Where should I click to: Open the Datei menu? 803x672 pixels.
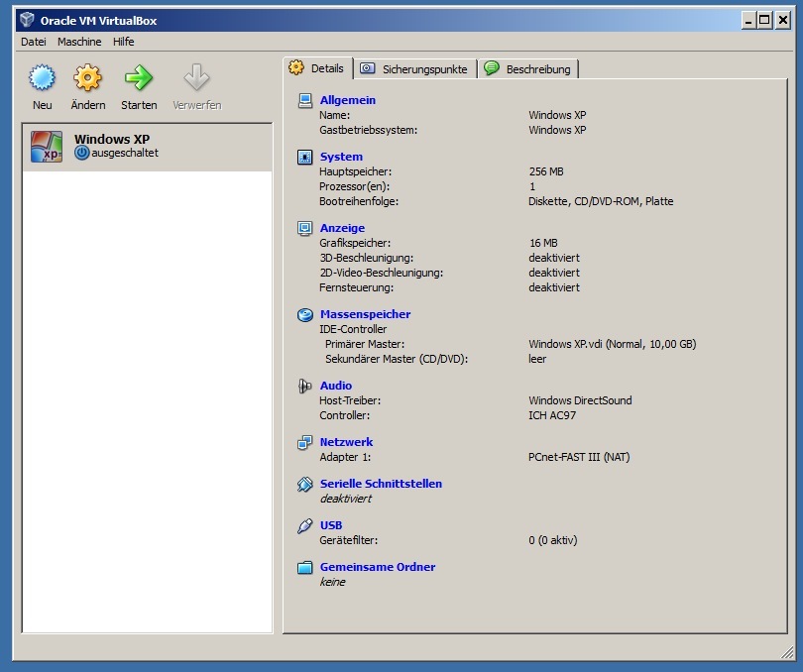click(x=34, y=42)
